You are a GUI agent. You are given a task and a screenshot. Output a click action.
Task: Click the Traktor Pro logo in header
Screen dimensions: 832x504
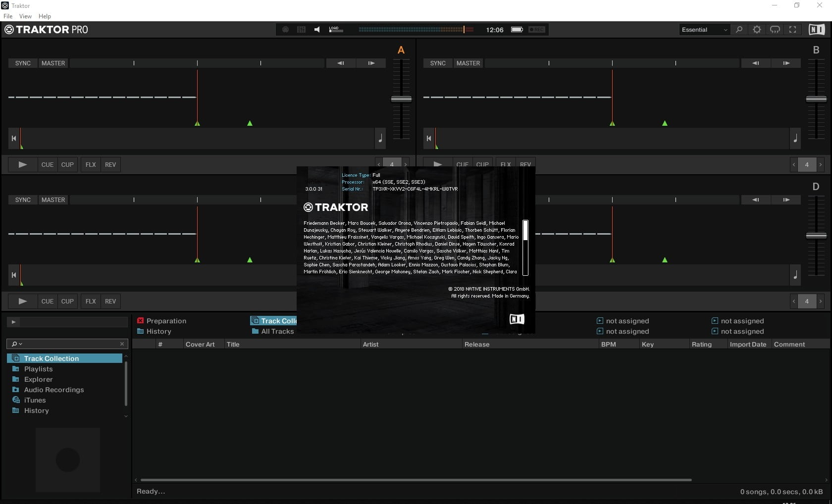46,30
